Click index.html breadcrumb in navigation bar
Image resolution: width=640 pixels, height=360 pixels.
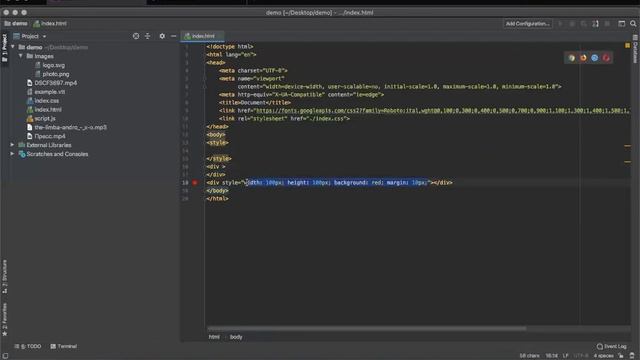(50, 24)
